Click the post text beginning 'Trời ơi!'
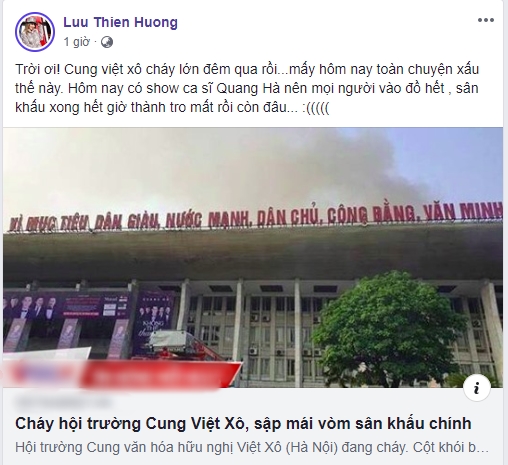 point(247,88)
